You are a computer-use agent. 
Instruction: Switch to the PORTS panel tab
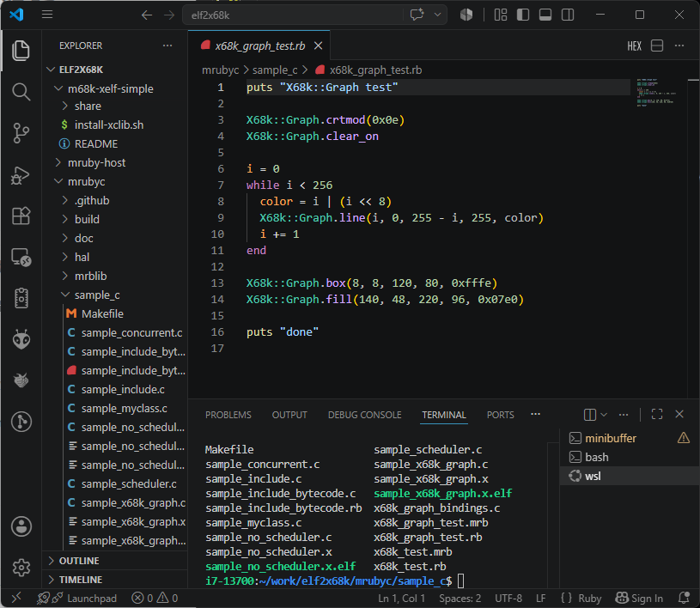[500, 415]
